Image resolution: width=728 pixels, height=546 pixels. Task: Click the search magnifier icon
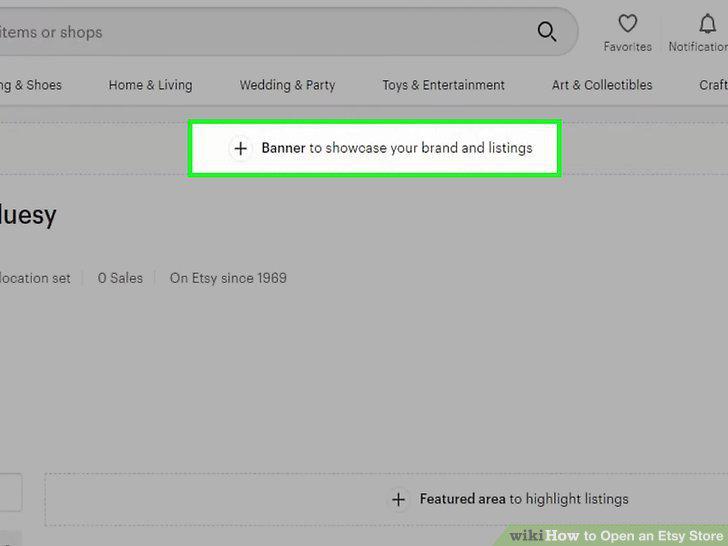(546, 32)
